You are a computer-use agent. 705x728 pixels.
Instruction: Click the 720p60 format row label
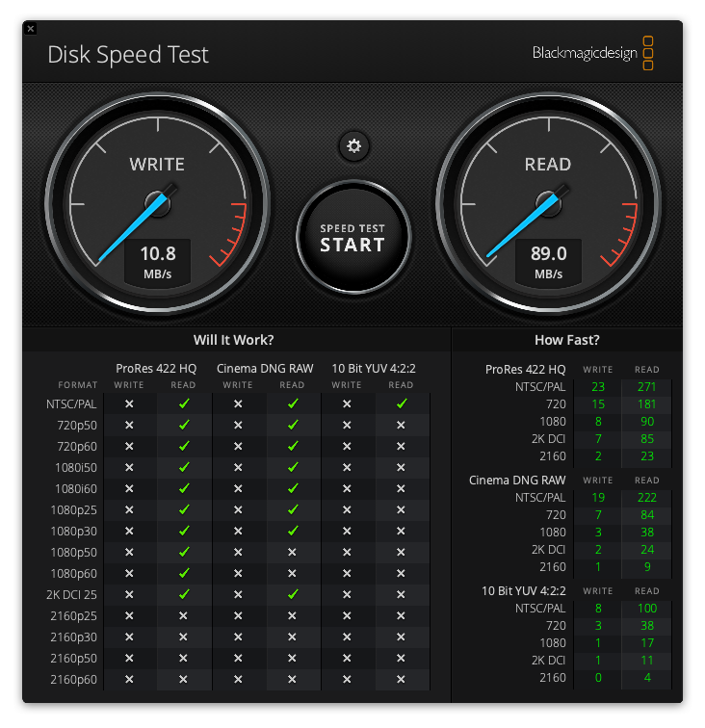click(x=77, y=447)
